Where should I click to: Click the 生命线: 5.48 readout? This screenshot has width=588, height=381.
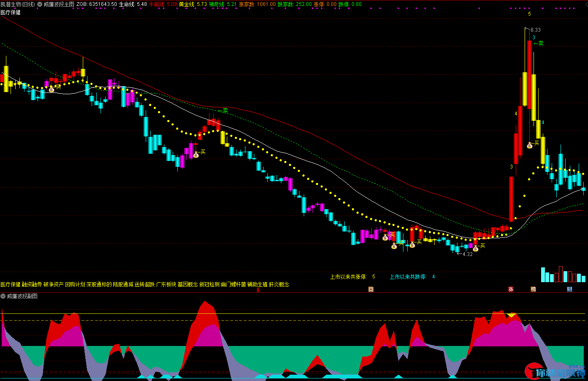pyautogui.click(x=133, y=4)
